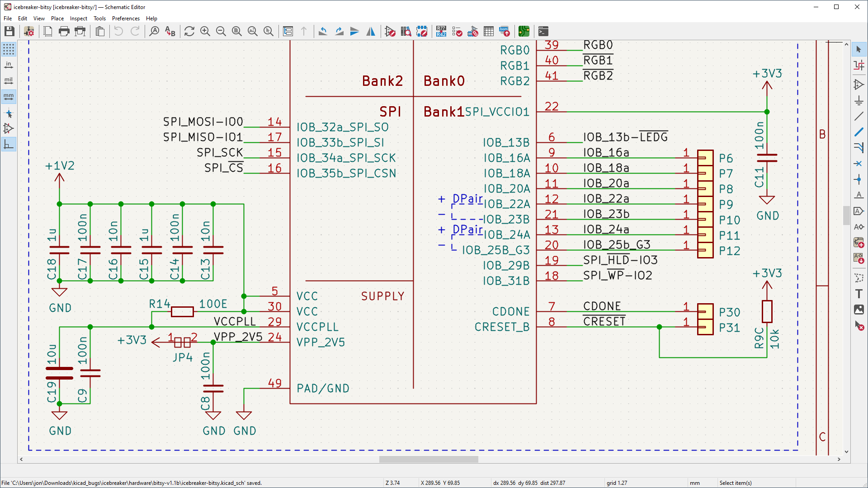Toggle the grid display
The height and width of the screenshot is (488, 868).
click(x=9, y=50)
